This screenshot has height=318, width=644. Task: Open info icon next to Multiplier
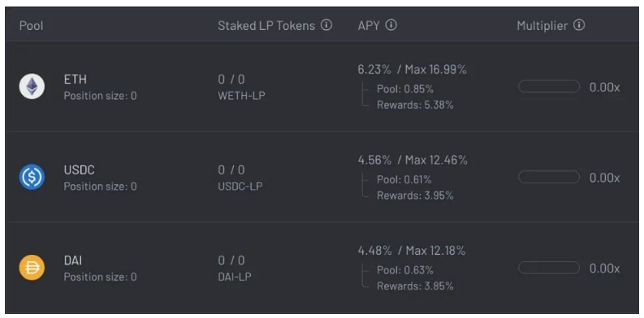coord(579,25)
